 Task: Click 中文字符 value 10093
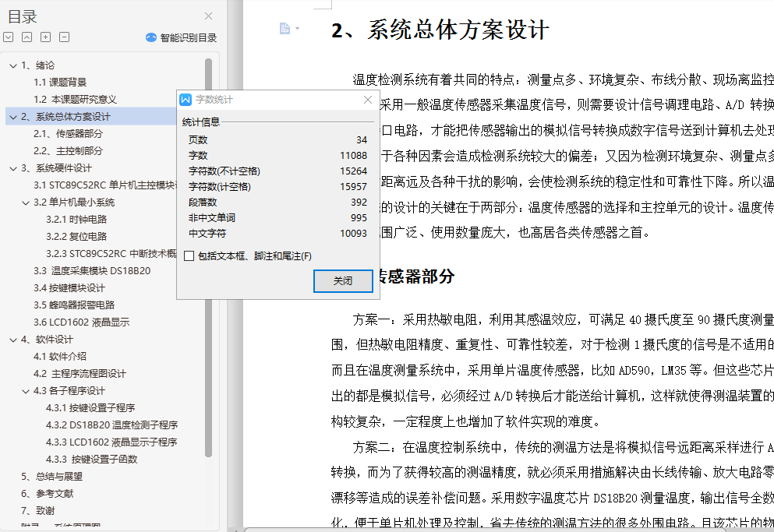pos(353,234)
